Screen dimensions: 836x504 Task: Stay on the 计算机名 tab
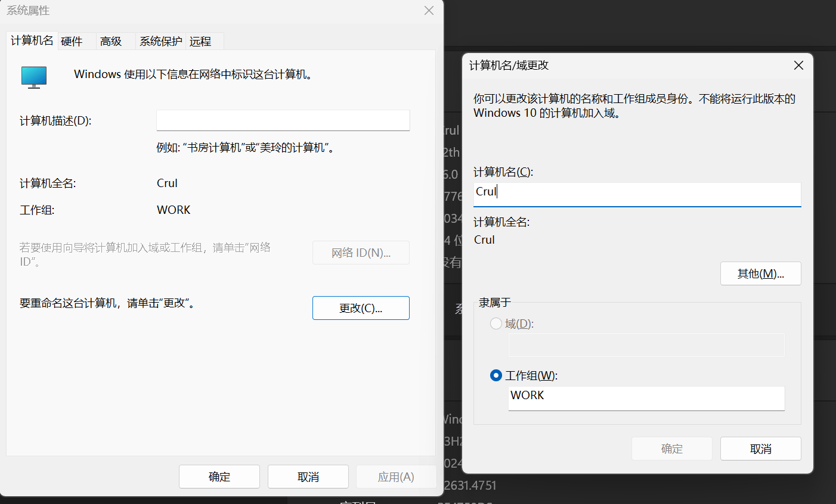[x=32, y=41]
